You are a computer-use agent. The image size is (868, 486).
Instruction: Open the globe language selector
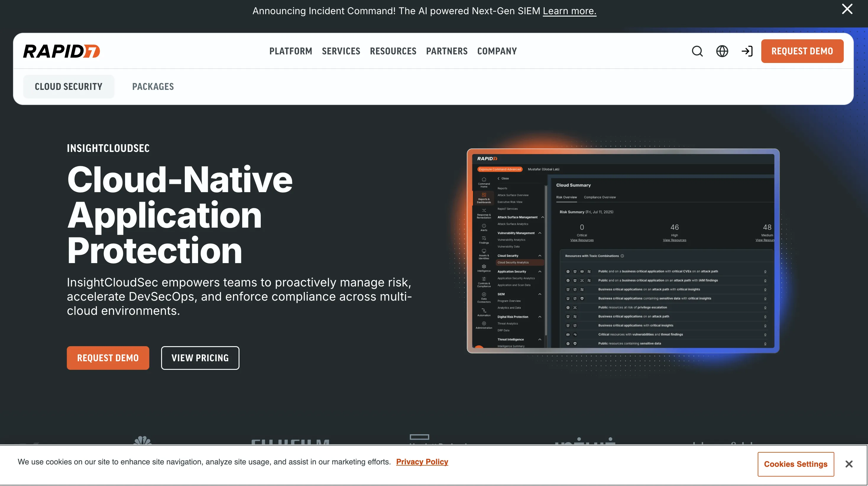[722, 51]
